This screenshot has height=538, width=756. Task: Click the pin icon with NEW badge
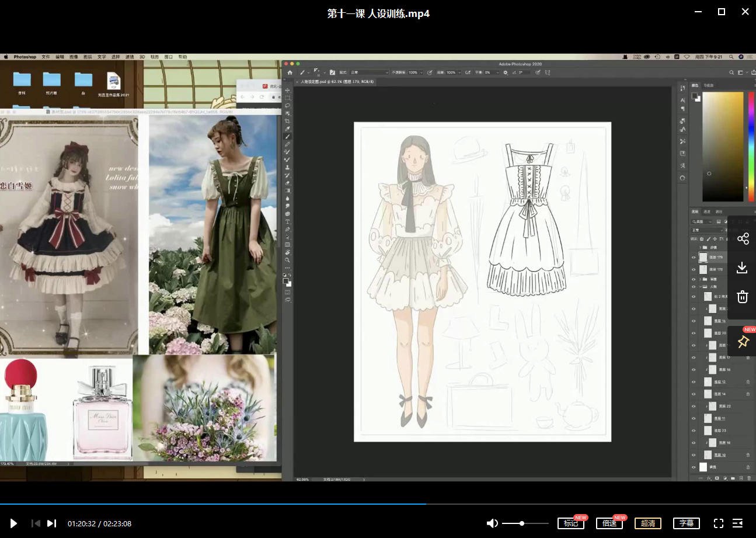click(743, 342)
